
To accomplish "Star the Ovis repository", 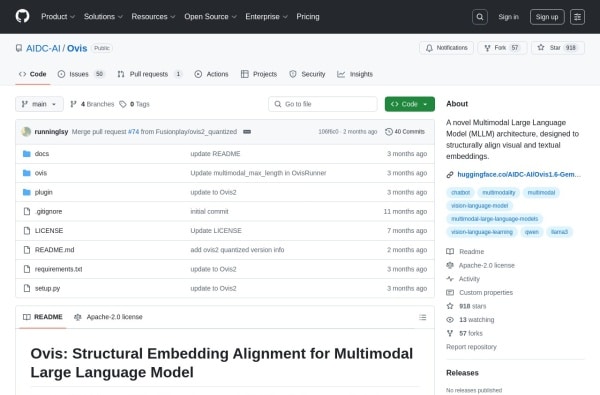I will (x=558, y=48).
